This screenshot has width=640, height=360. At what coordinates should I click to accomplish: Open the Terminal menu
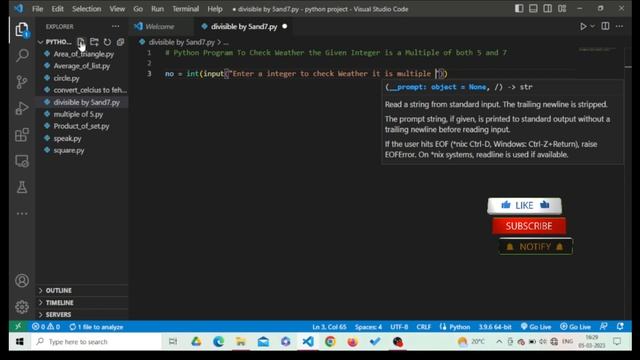pyautogui.click(x=185, y=9)
